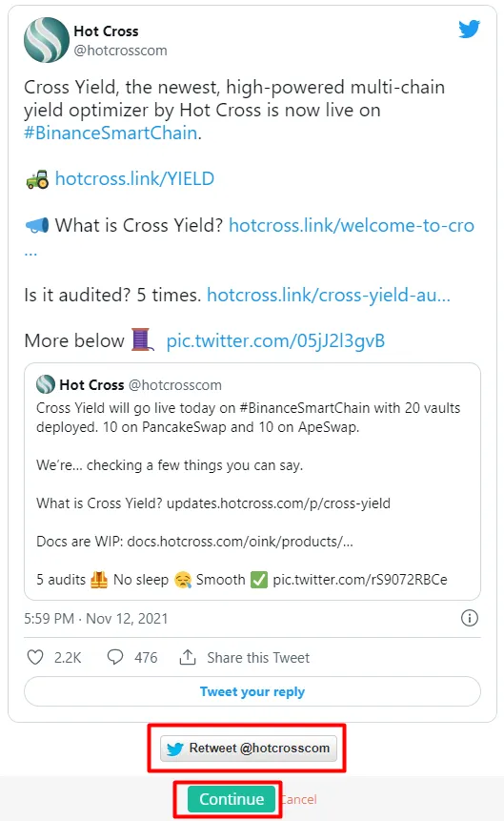Like the tweet with the heart icon
Viewport: 504px width, 821px height.
click(35, 657)
